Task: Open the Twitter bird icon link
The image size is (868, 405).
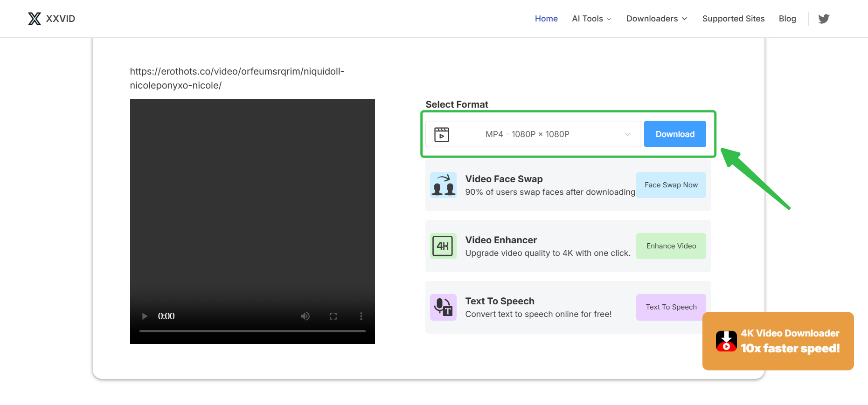Action: pos(824,19)
